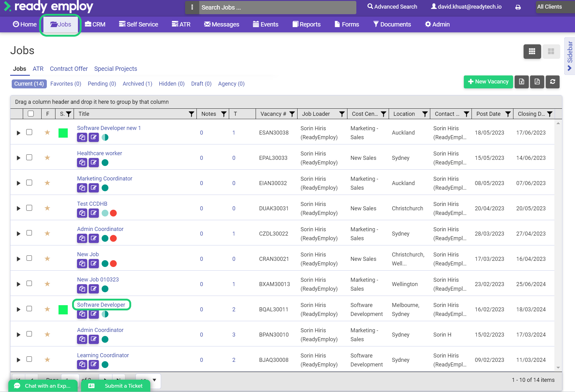Viewport: 575px width, 392px height.
Task: Switch to the compact grid view icon
Action: tap(532, 51)
